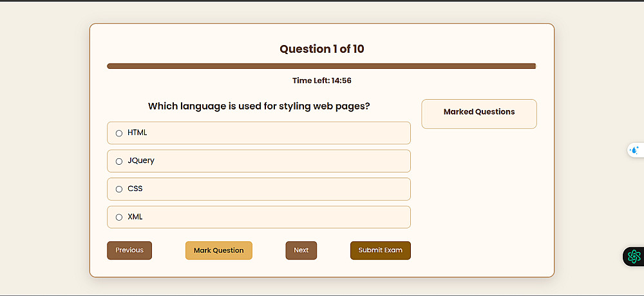The width and height of the screenshot is (644, 296).
Task: Choose the CSS radio button
Action: click(x=119, y=189)
